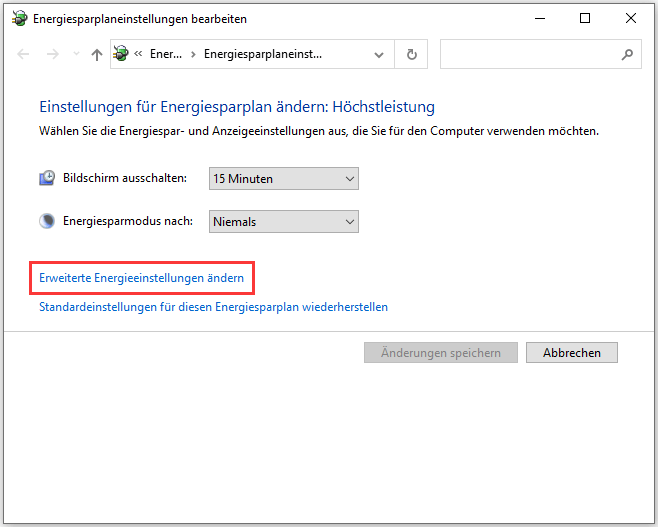This screenshot has width=658, height=527.
Task: Maximize the Energiesparplaneinstellungen window
Action: click(585, 18)
